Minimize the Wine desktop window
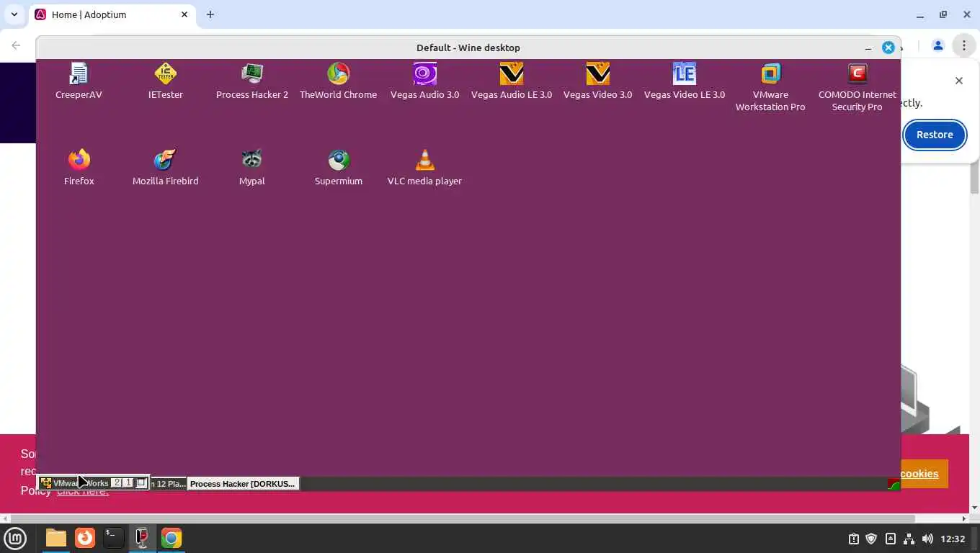 coord(868,48)
